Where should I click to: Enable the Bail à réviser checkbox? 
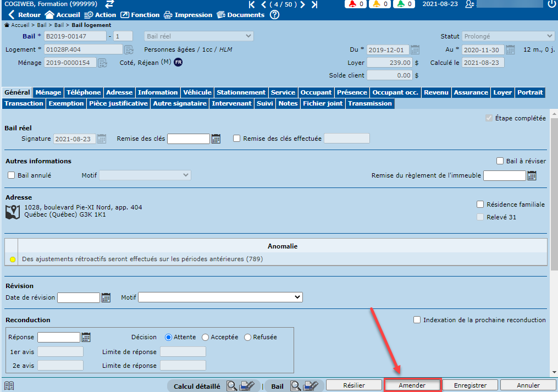[500, 161]
